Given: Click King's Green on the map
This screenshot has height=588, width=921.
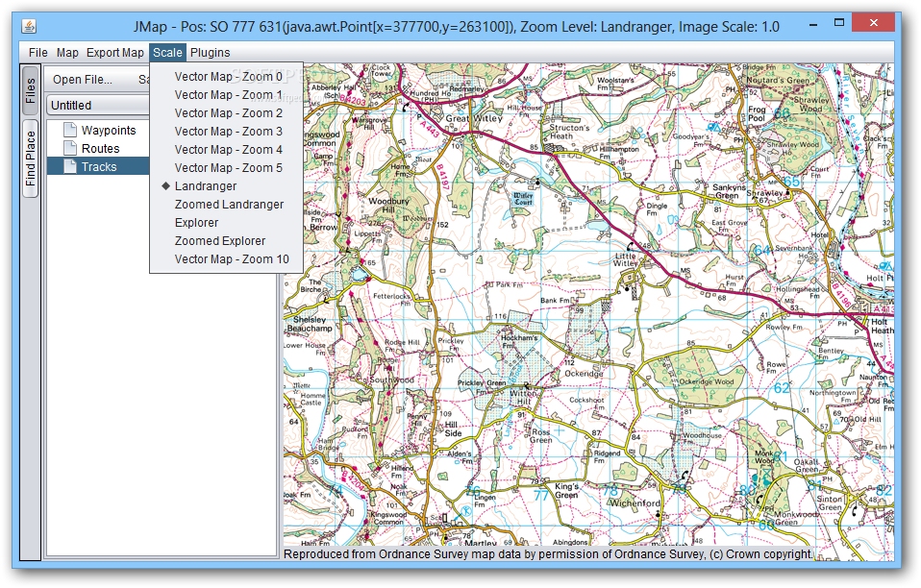Looking at the screenshot, I should pyautogui.click(x=567, y=491).
